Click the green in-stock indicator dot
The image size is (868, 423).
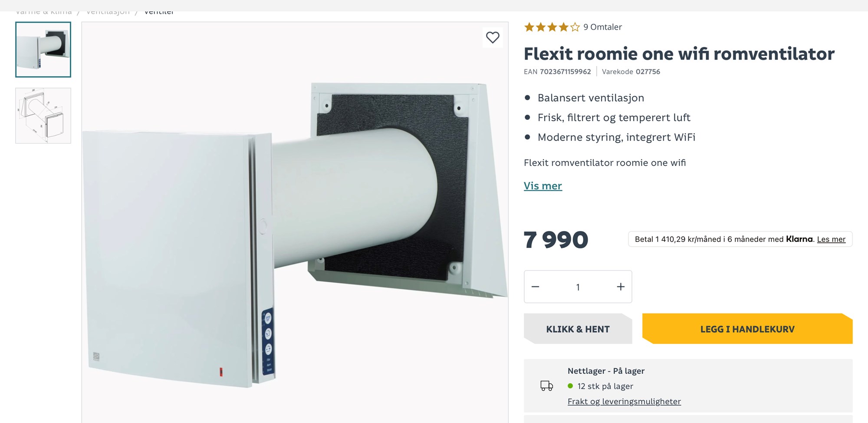click(x=570, y=386)
